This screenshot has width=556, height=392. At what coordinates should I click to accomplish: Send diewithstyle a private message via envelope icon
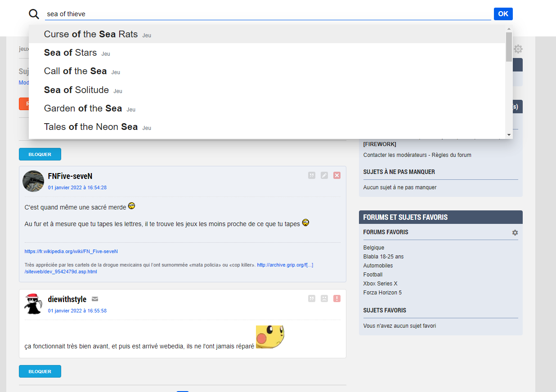95,299
